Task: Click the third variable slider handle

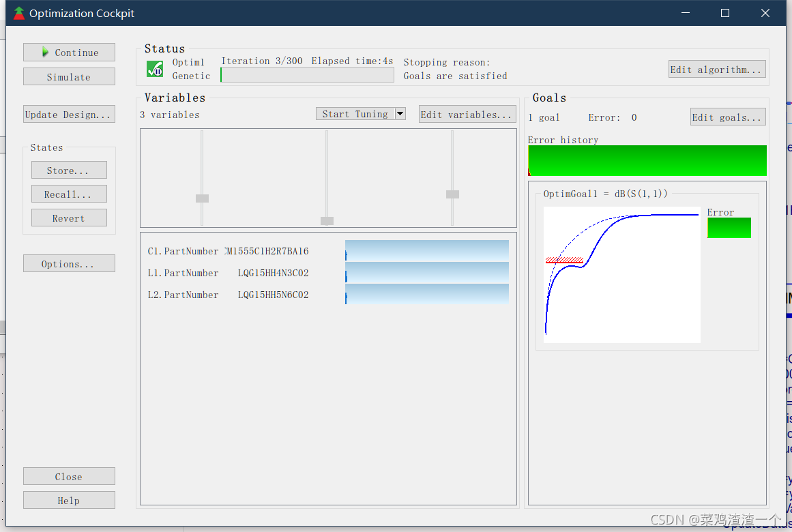Action: pos(452,194)
